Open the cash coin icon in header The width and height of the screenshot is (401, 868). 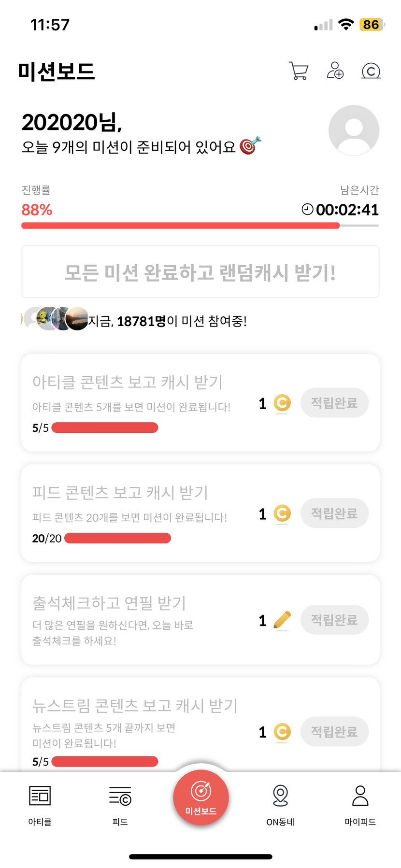click(x=371, y=71)
